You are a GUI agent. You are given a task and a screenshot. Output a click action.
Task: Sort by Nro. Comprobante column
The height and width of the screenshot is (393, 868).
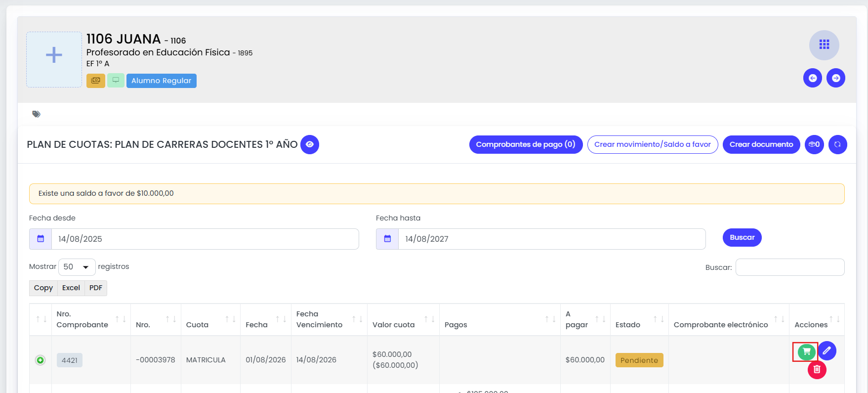91,319
